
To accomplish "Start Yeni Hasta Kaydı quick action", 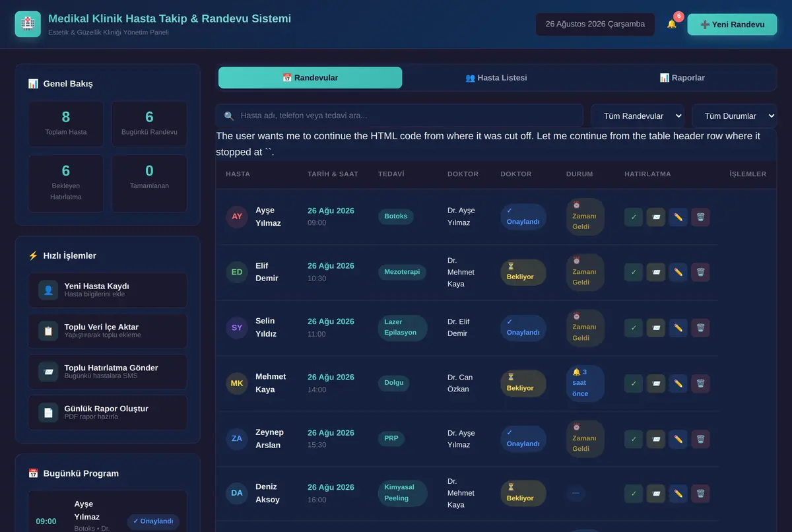I will [x=108, y=290].
